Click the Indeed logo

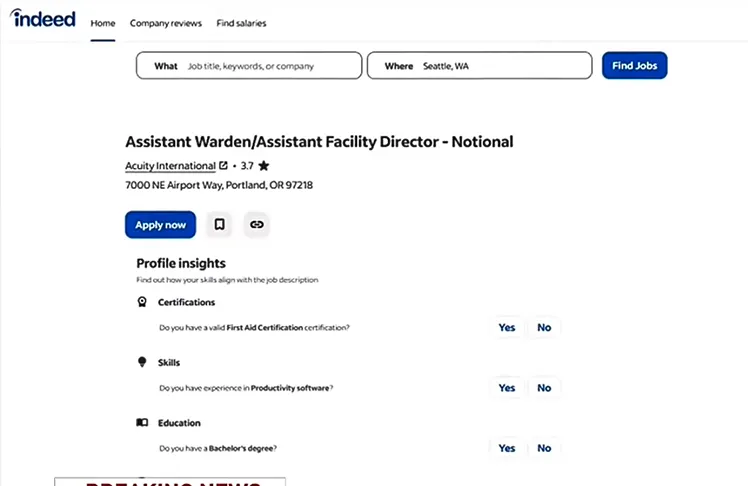point(43,20)
